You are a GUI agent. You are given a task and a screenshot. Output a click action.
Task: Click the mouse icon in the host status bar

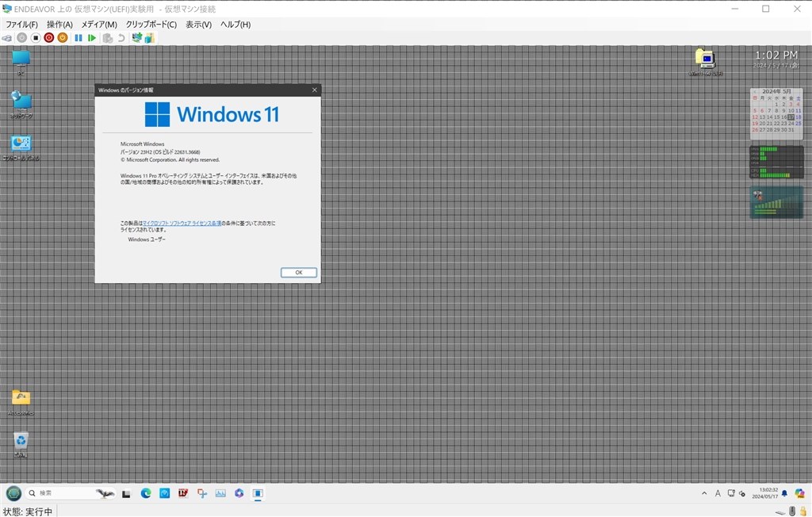click(x=792, y=511)
